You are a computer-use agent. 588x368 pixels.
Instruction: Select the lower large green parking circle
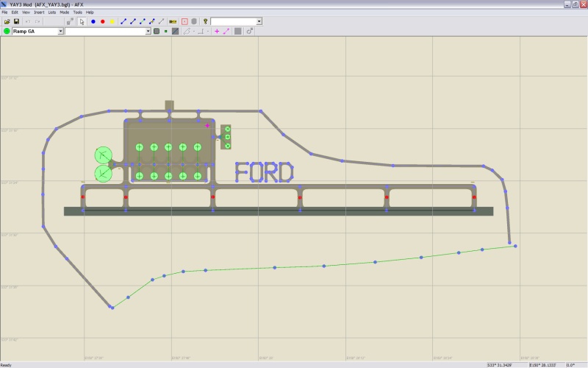tap(103, 174)
